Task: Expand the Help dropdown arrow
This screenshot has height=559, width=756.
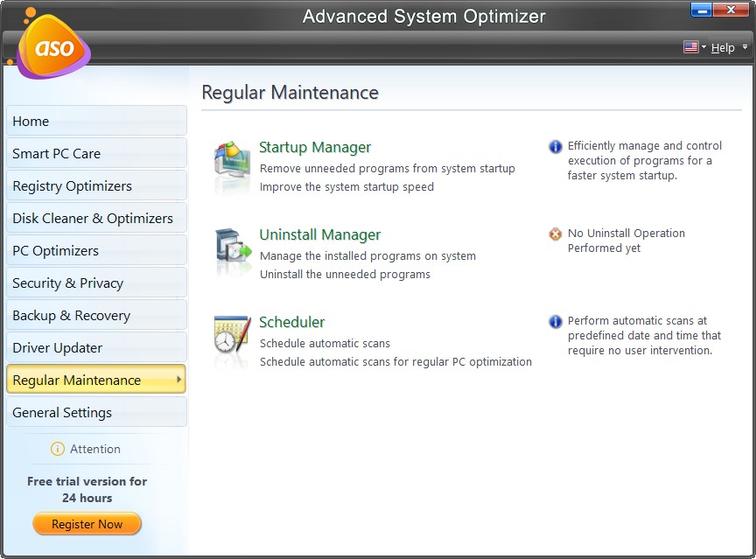Action: pos(745,47)
